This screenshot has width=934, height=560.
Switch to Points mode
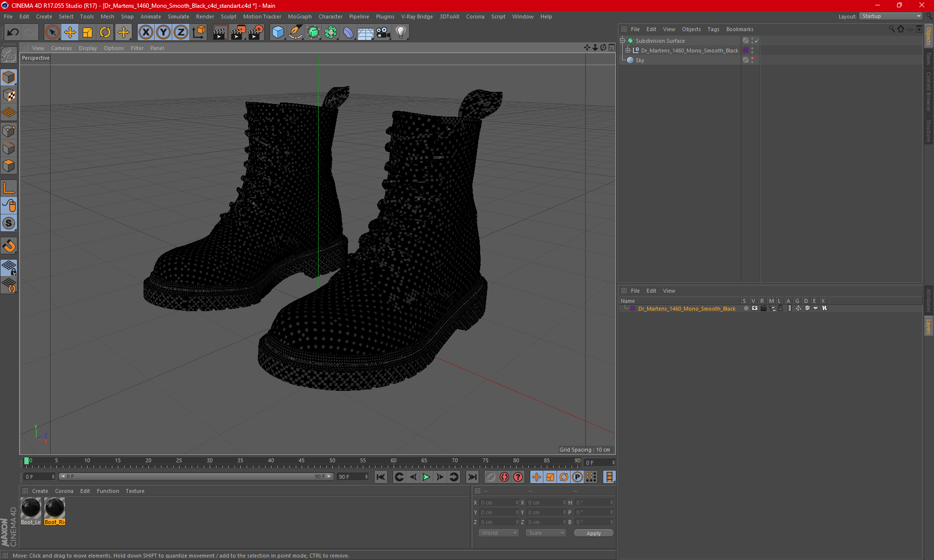(x=9, y=131)
